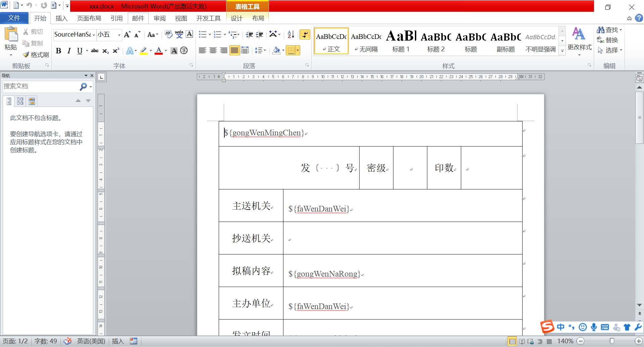This screenshot has height=347, width=644.
Task: Apply the 标题 1 heading style
Action: point(401,41)
